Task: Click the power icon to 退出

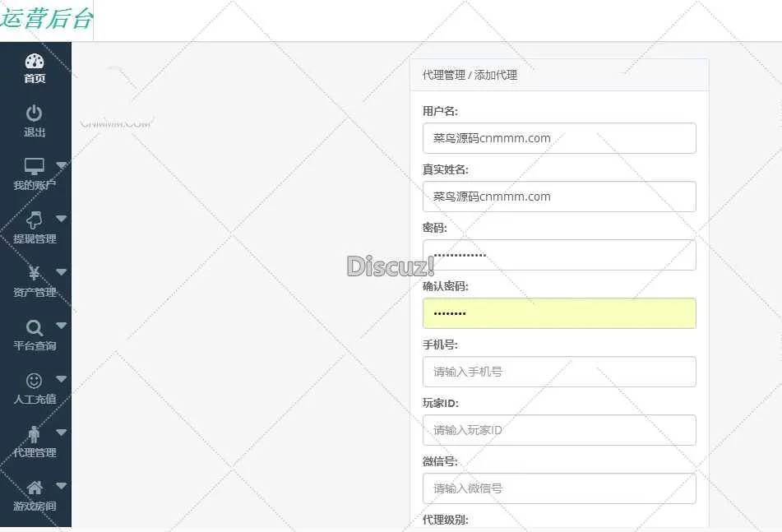Action: [x=35, y=113]
